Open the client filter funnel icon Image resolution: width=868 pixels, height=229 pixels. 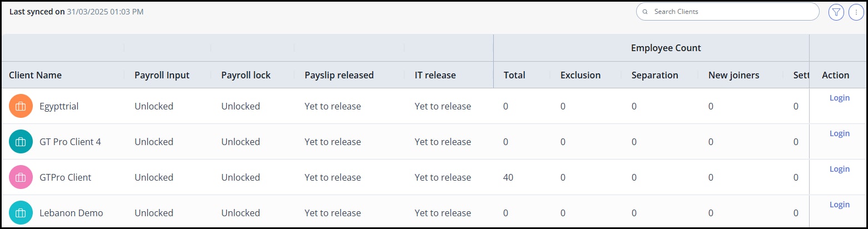click(x=836, y=12)
